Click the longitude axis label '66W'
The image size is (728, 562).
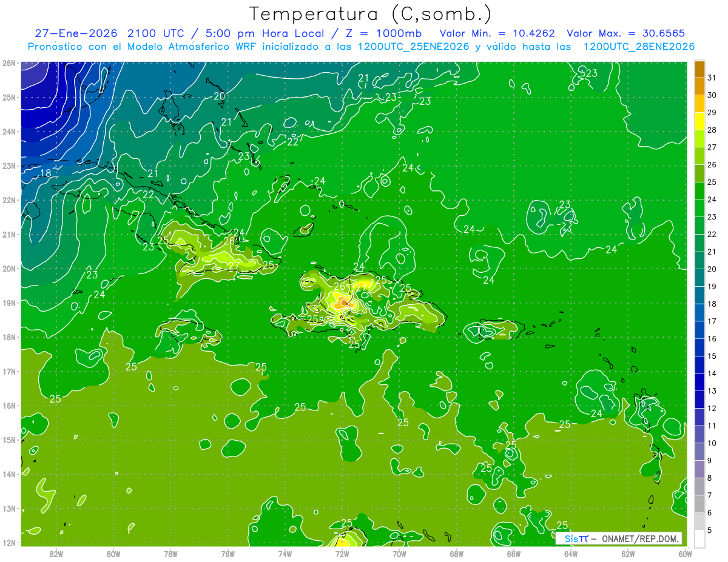click(x=513, y=554)
